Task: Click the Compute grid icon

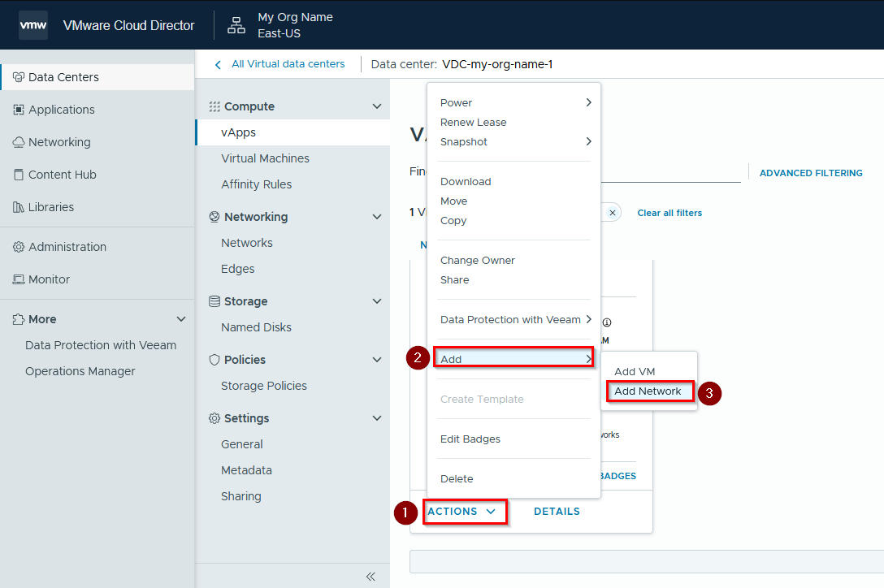Action: [214, 106]
